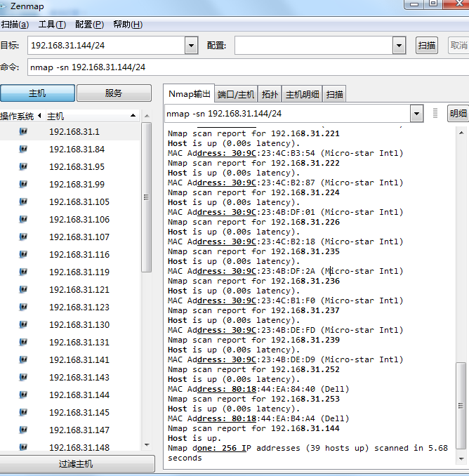Click OS icon beside host 192.168.31.141
The height and width of the screenshot is (476, 469).
pyautogui.click(x=23, y=359)
